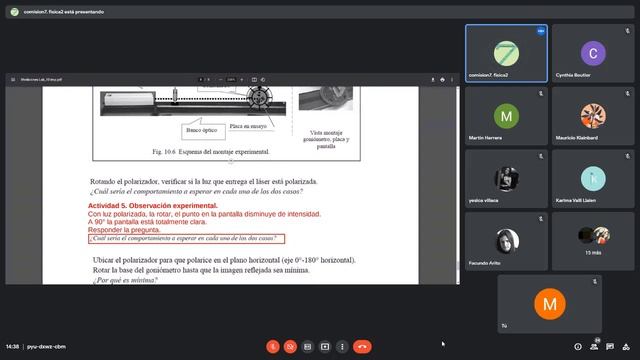This screenshot has height=360, width=640.
Task: Open the more options three-dot menu in call bar
Action: [342, 347]
